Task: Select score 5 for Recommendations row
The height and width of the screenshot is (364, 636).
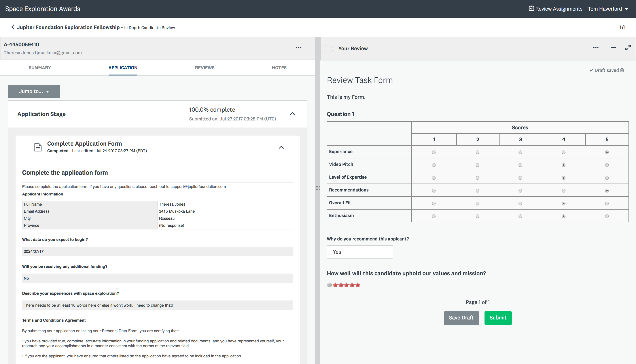Action: click(606, 190)
